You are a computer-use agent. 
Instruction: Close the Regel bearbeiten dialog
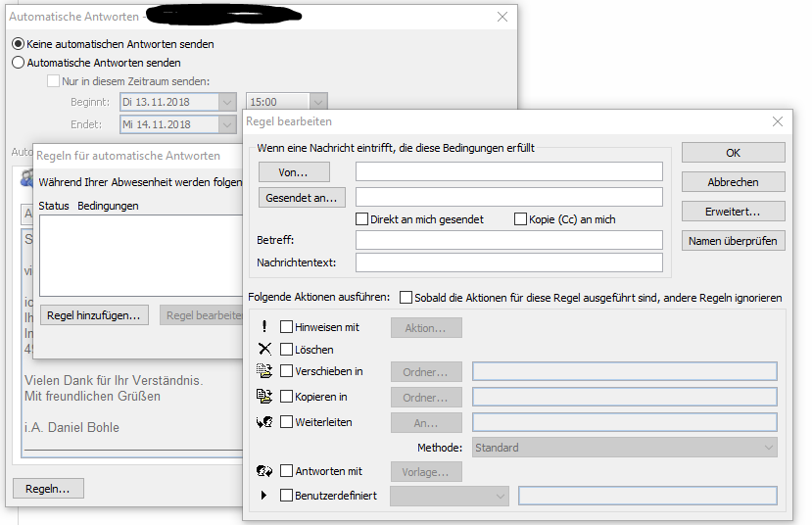(778, 121)
